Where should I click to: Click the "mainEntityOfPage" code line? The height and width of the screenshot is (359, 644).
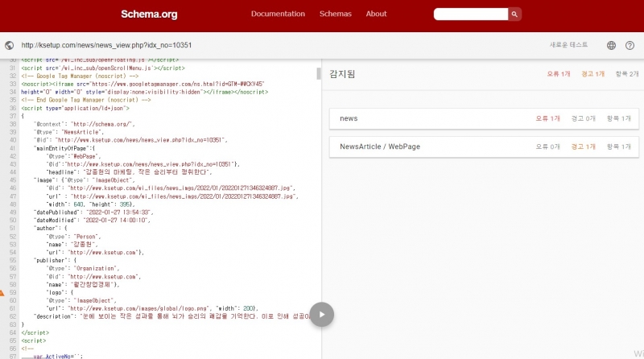[64, 148]
